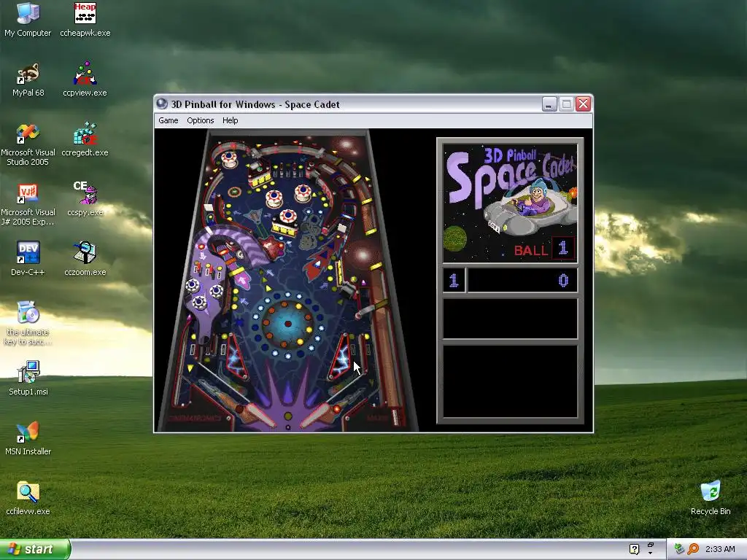Click the help balloon icon in taskbar
Viewport: 747px width, 560px height.
point(634,549)
